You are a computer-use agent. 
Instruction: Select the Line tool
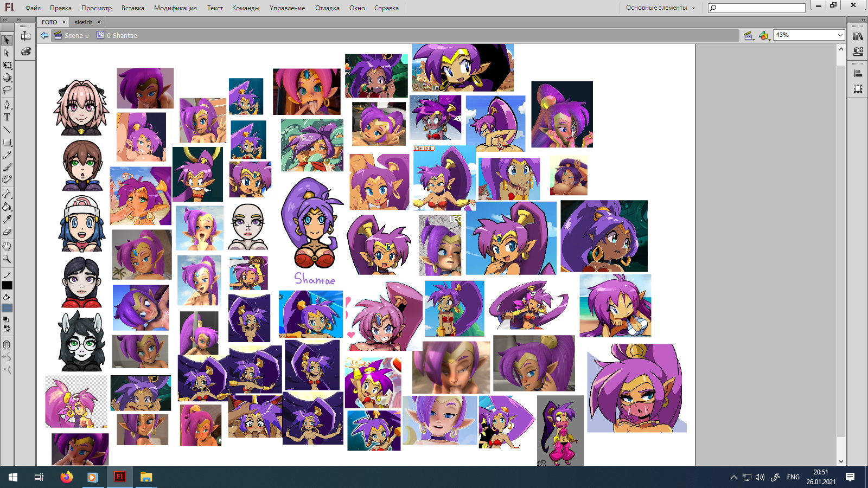7,130
